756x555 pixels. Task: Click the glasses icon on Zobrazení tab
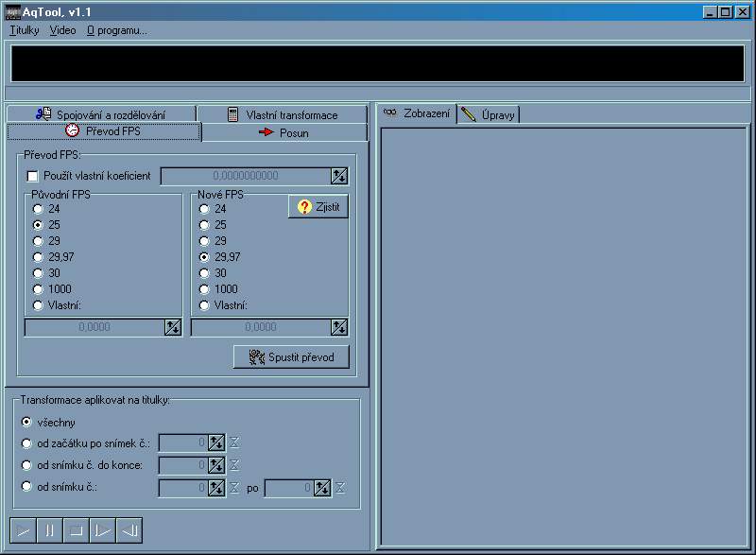pyautogui.click(x=390, y=112)
